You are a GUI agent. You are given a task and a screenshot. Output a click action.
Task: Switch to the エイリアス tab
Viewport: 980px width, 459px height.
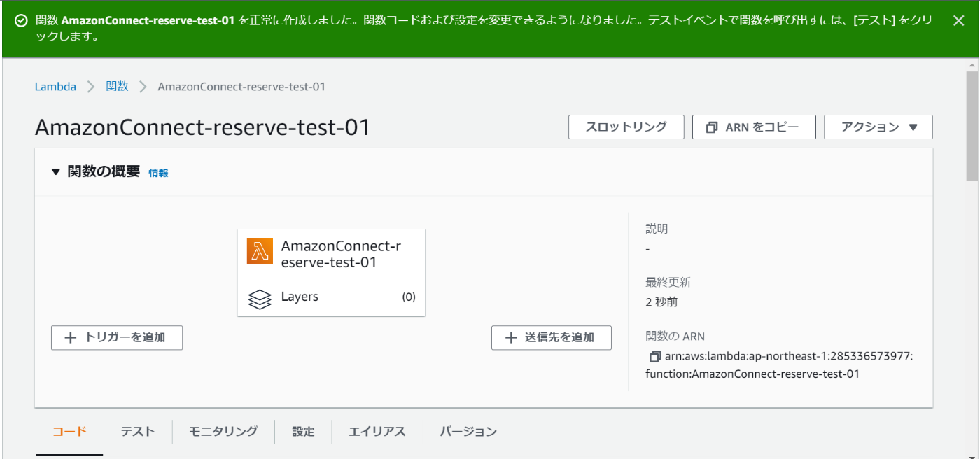tap(377, 431)
